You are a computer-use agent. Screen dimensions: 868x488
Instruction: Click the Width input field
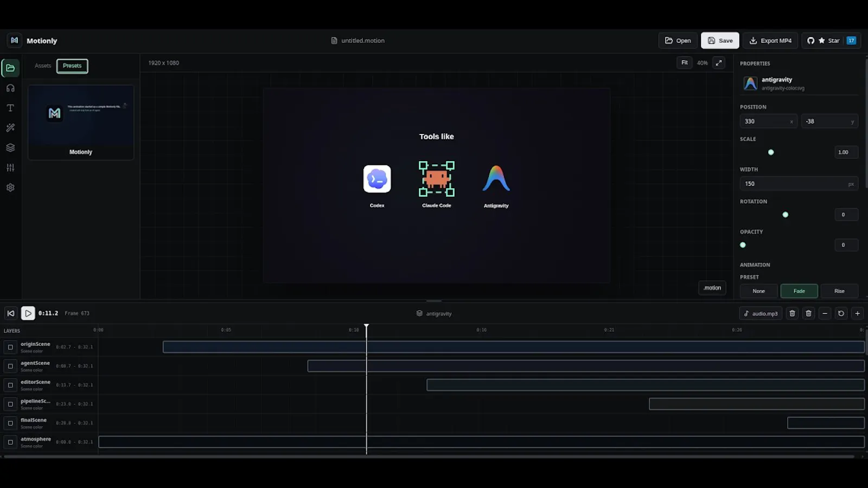pyautogui.click(x=799, y=184)
